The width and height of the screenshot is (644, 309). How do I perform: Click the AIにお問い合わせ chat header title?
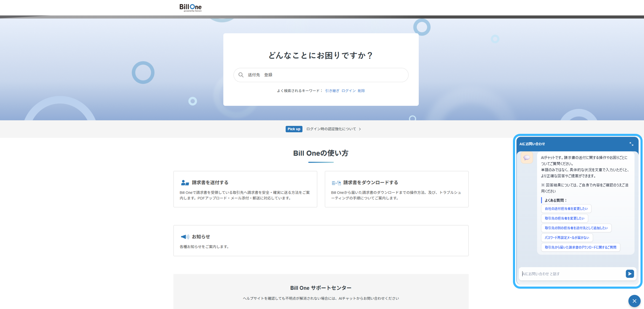532,144
